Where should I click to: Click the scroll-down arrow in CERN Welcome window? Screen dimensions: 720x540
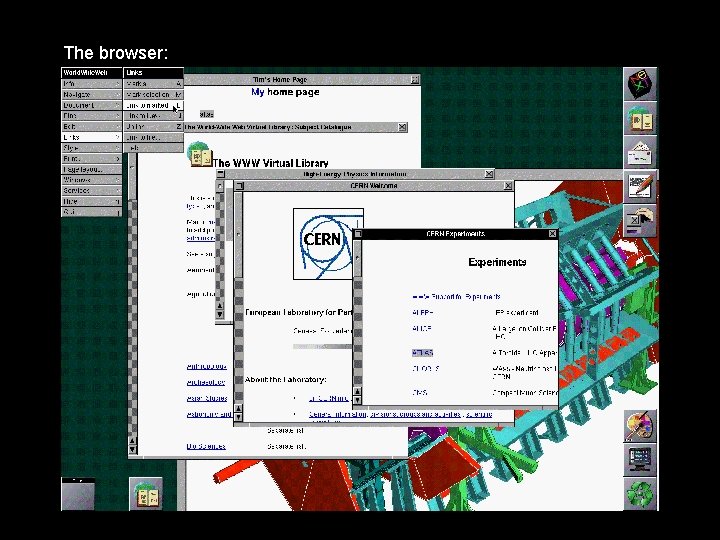(238, 417)
